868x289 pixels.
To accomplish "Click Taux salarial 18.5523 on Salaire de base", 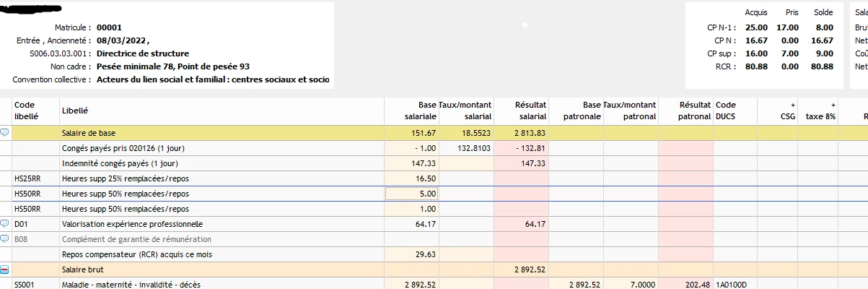I will [467, 133].
